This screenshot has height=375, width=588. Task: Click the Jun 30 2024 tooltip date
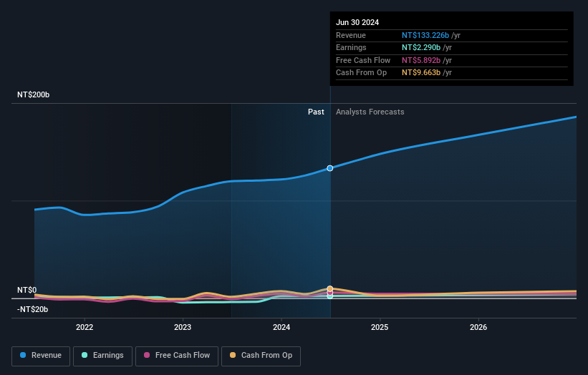pyautogui.click(x=357, y=22)
